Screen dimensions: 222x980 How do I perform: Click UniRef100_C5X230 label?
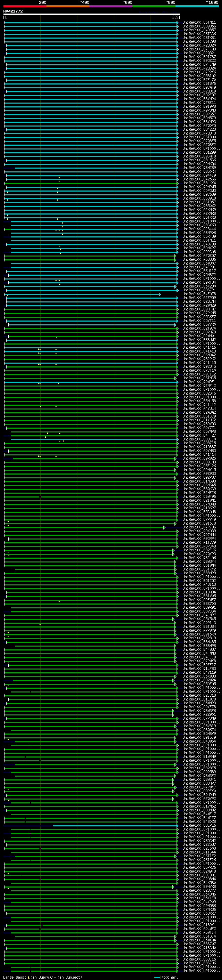tap(199, 286)
